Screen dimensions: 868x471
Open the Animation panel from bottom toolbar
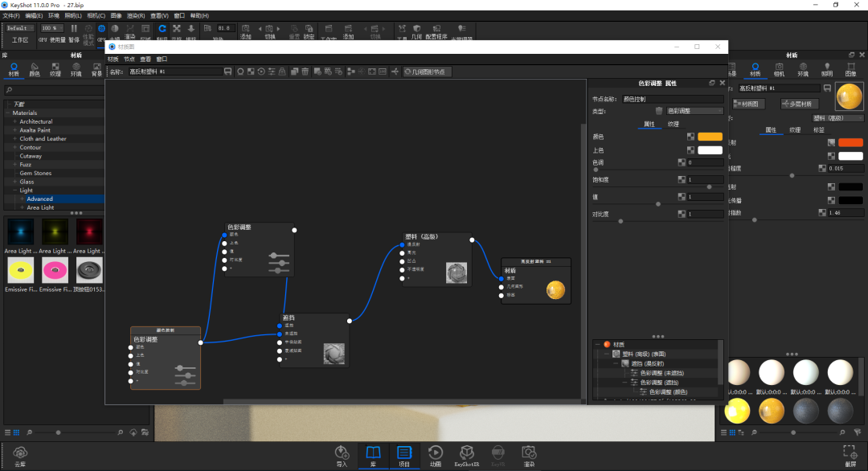point(435,453)
